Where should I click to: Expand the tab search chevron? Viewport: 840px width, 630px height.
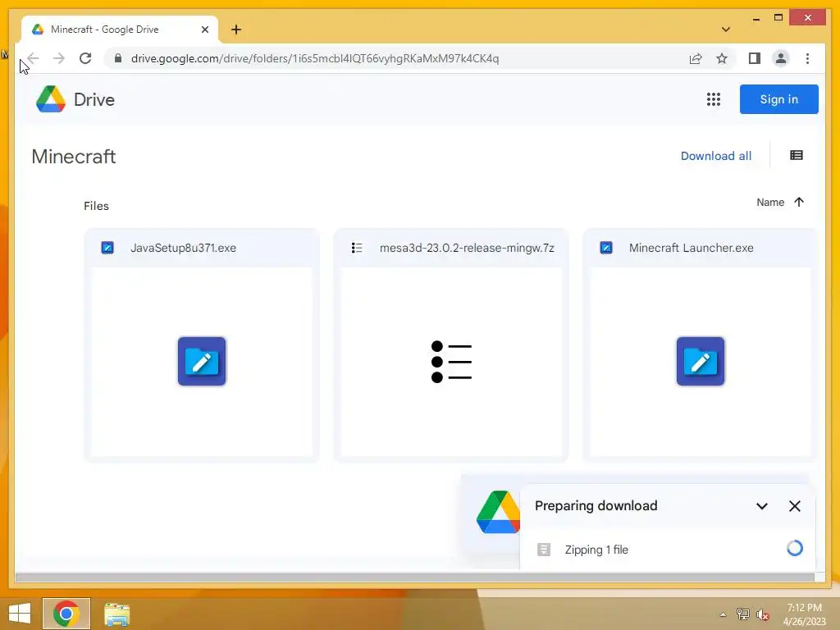726,30
